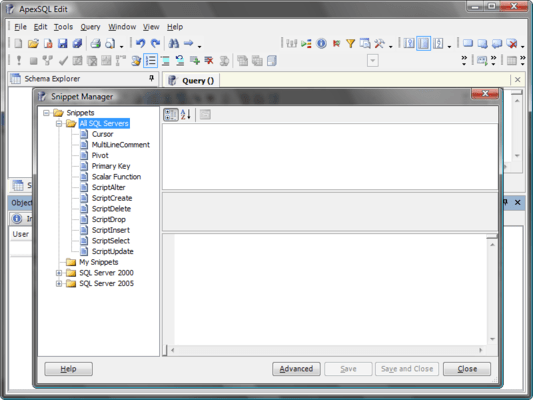Screen dimensions: 533x400
Task: Open the Edit menu
Action: point(40,27)
